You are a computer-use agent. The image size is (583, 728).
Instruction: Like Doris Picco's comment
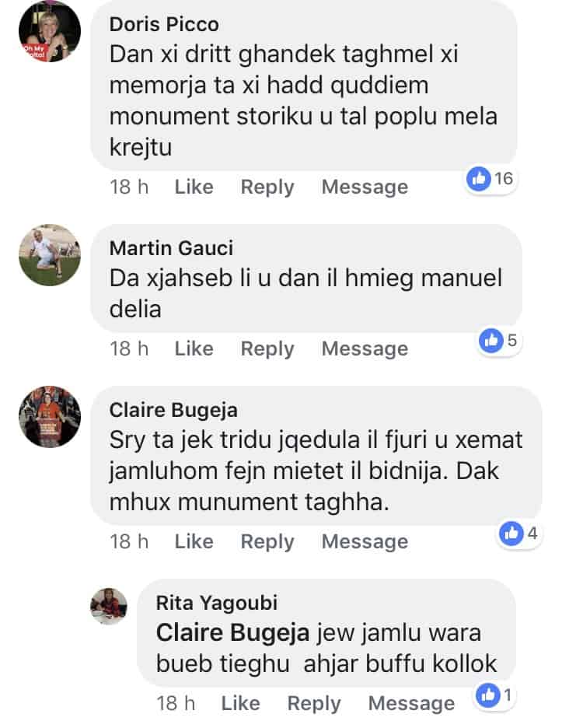194,187
